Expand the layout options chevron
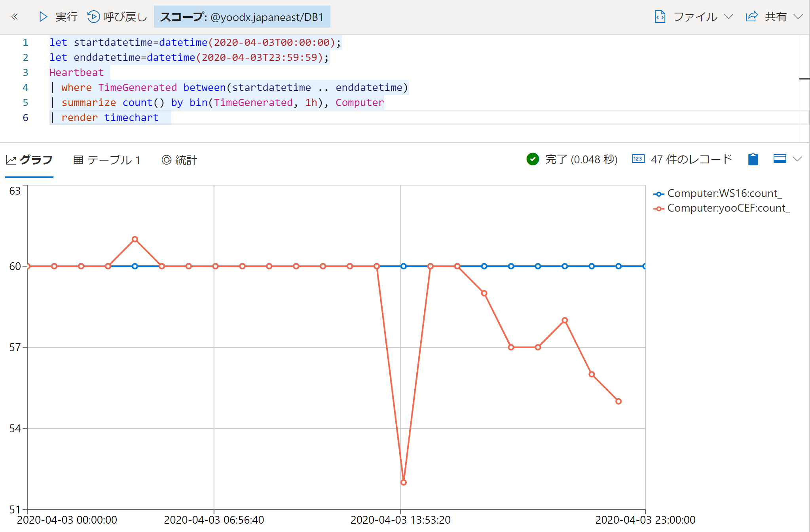The width and height of the screenshot is (810, 532). [797, 159]
